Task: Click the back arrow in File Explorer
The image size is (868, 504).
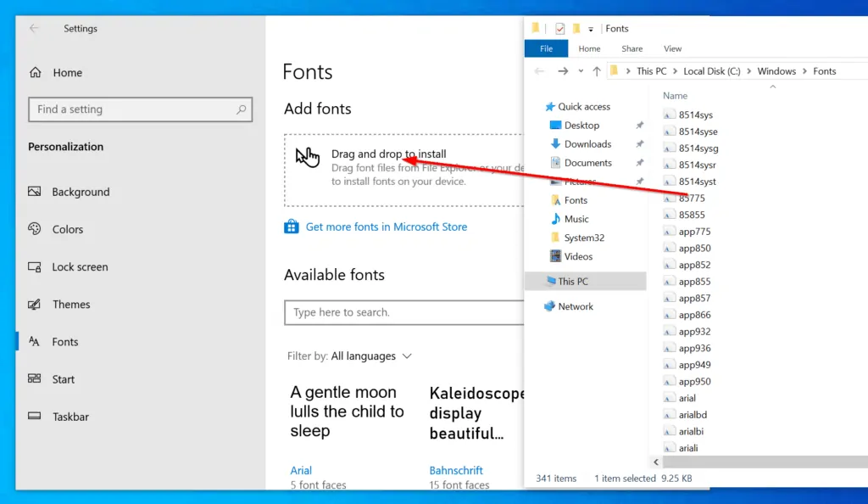Action: (539, 70)
